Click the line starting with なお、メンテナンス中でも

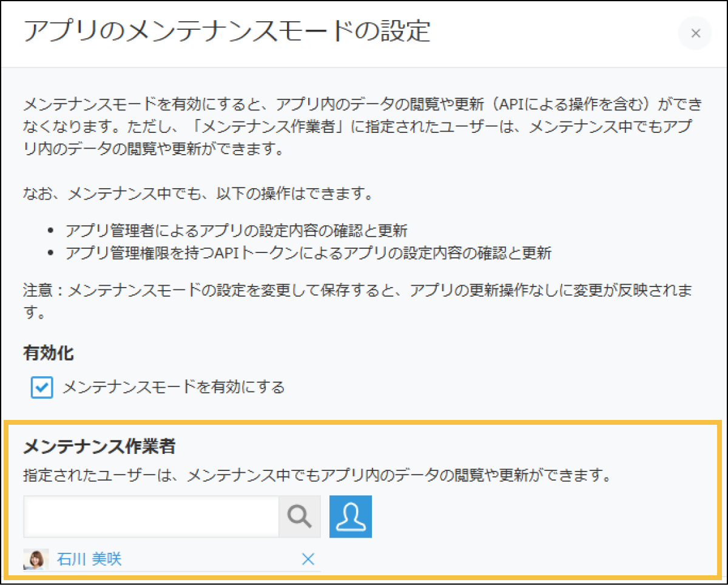(197, 195)
